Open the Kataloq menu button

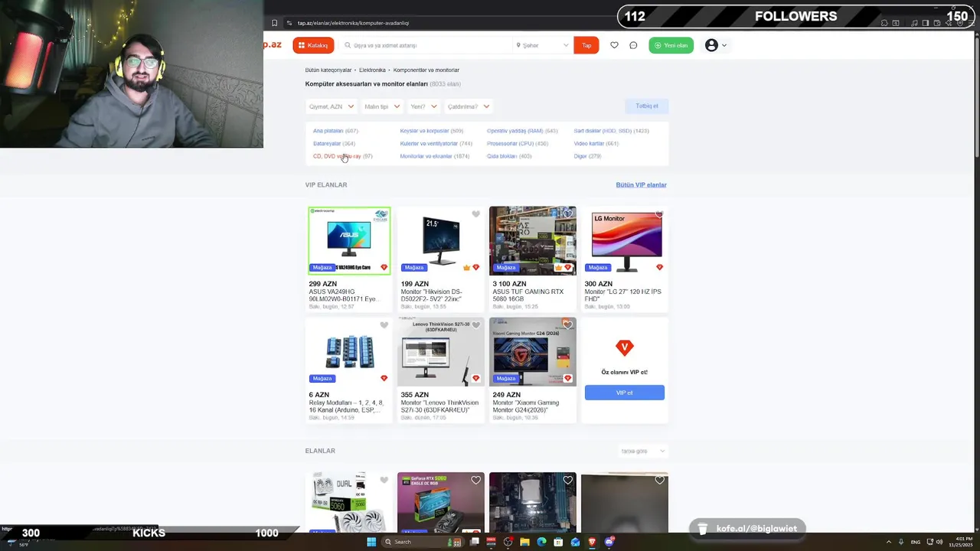coord(313,45)
